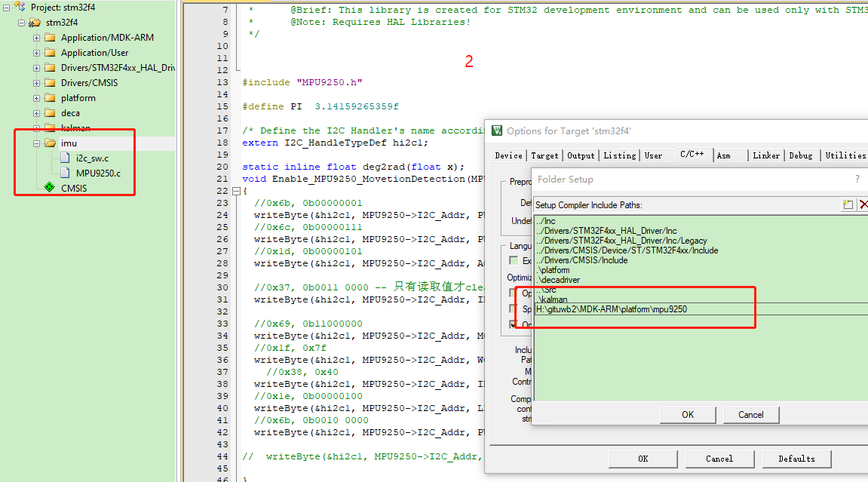The width and height of the screenshot is (868, 482).
Task: Select the i2c_sw.c file icon
Action: click(x=66, y=158)
